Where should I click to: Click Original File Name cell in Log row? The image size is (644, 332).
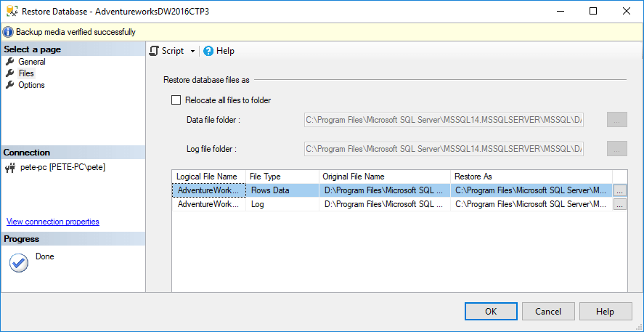coord(384,204)
